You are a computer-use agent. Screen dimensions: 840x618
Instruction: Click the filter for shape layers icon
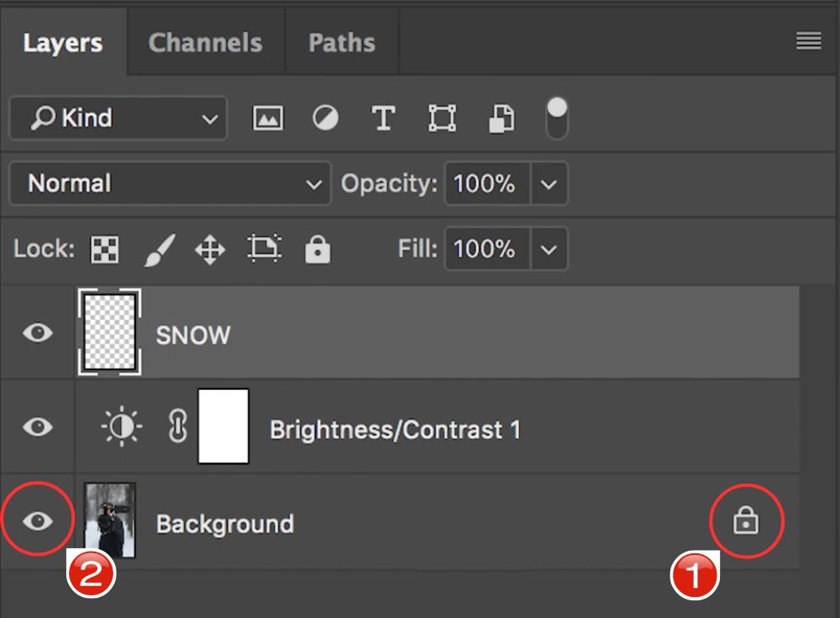(x=442, y=118)
